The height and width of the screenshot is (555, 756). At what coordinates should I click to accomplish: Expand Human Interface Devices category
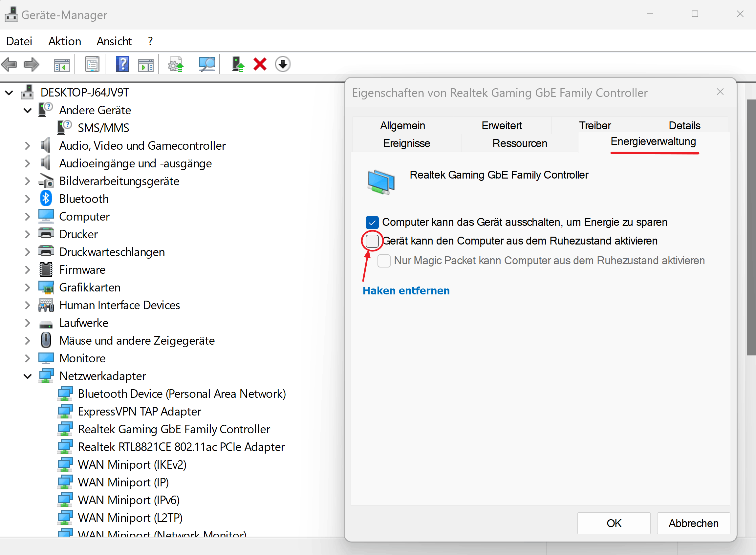(x=28, y=305)
